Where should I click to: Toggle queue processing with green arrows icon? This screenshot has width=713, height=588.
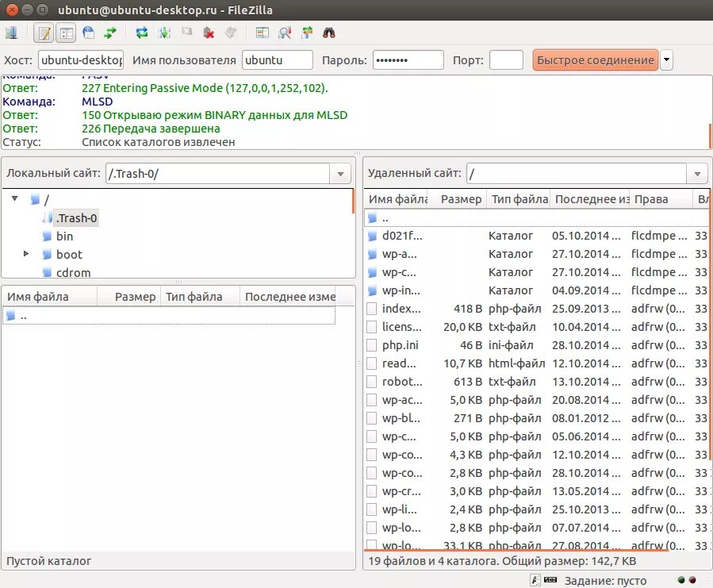(x=164, y=33)
